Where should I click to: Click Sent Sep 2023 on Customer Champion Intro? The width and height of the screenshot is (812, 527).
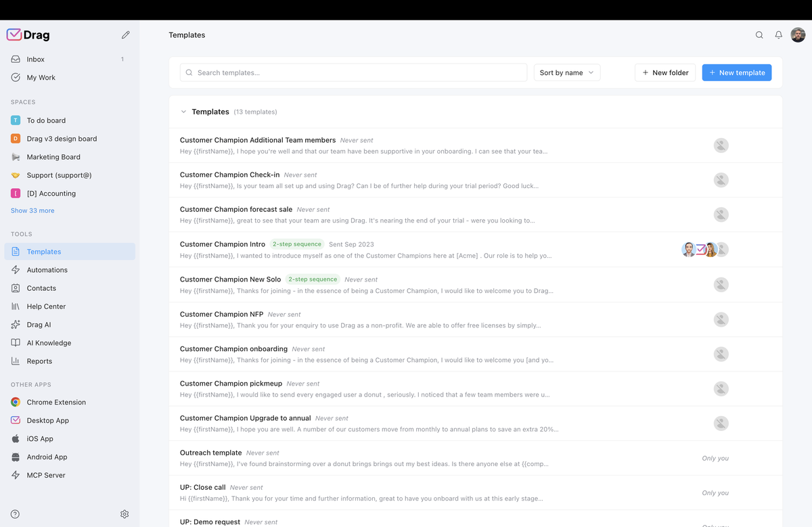click(351, 244)
